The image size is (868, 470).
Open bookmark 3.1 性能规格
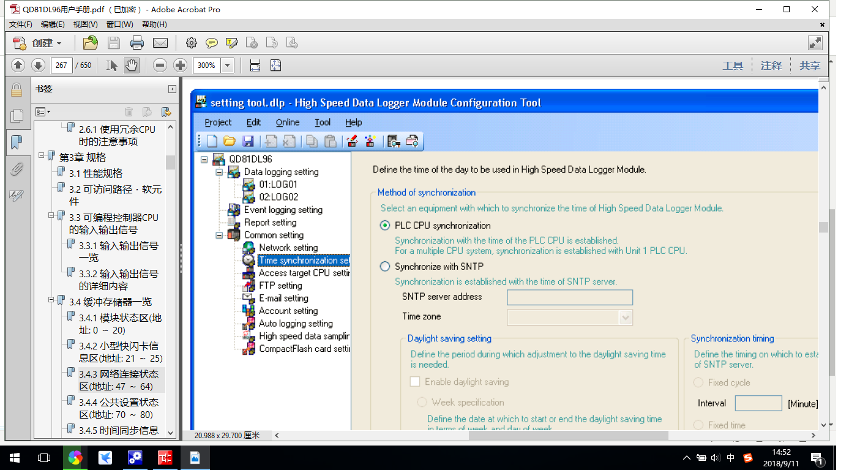tap(95, 173)
